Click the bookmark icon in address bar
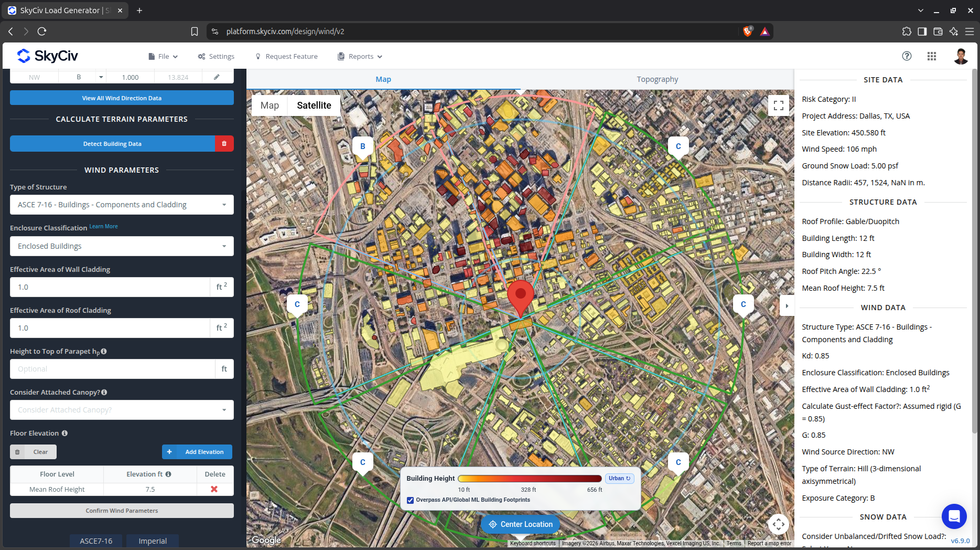The width and height of the screenshot is (980, 550). click(195, 31)
